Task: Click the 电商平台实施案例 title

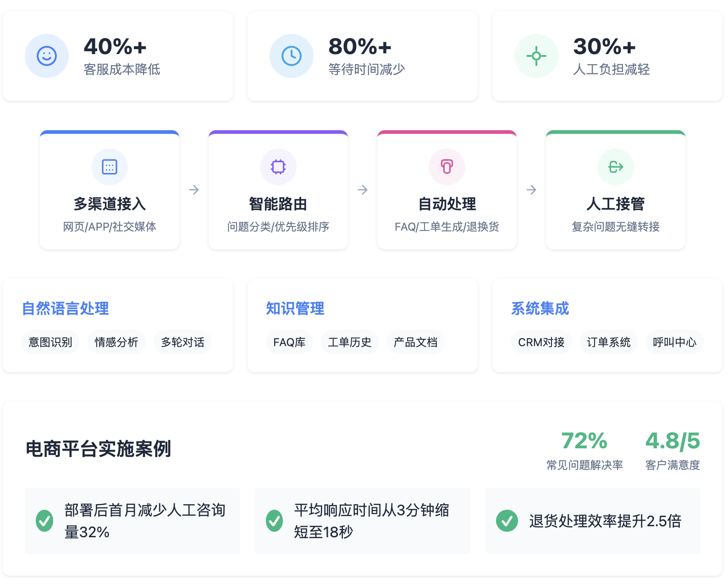Action: tap(98, 449)
